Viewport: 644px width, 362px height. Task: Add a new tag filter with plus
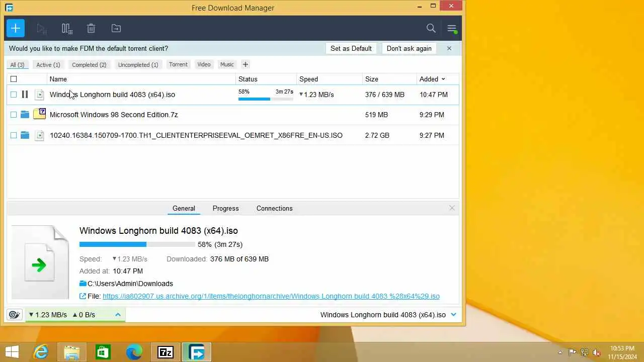pyautogui.click(x=246, y=64)
